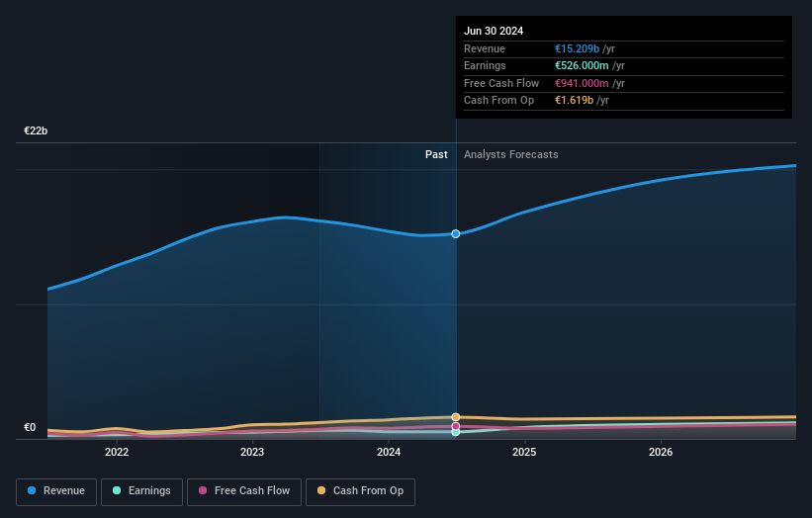The width and height of the screenshot is (812, 518).
Task: Select the 2025 x-axis label
Action: [x=524, y=452]
